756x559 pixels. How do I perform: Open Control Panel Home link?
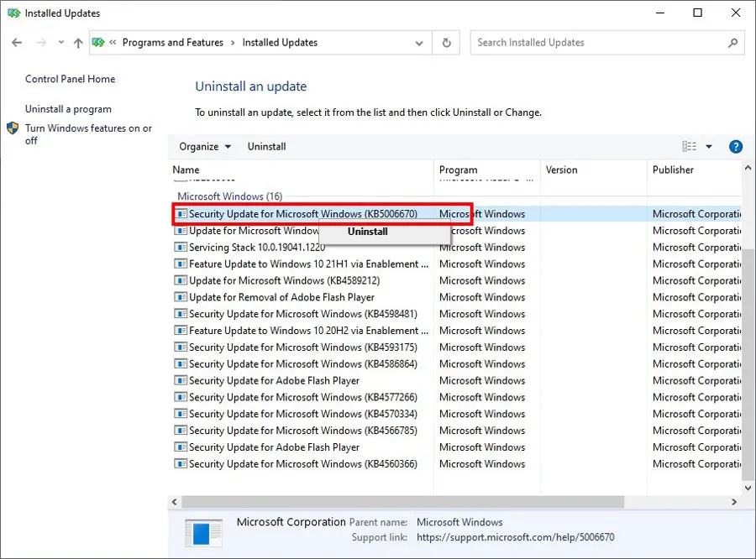pyautogui.click(x=71, y=79)
